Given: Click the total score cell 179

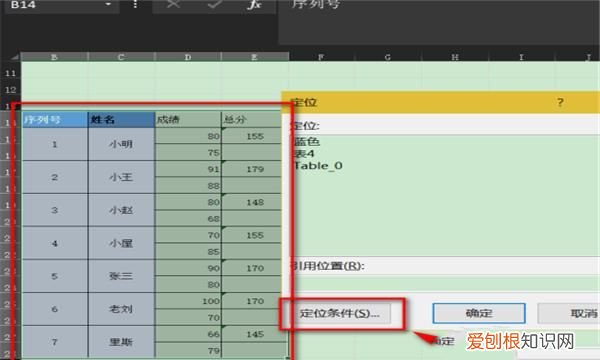Looking at the screenshot, I should 251,169.
